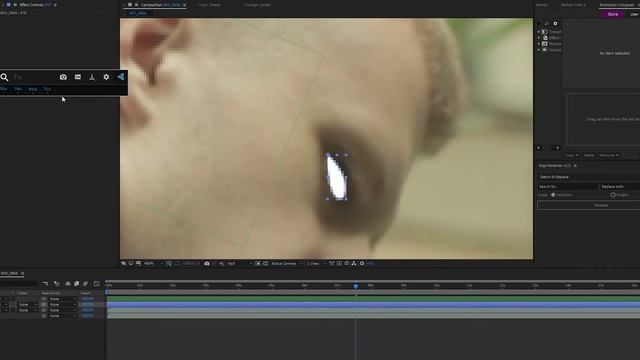
Task: Open the gallery icon in FX Console
Action: [x=78, y=77]
